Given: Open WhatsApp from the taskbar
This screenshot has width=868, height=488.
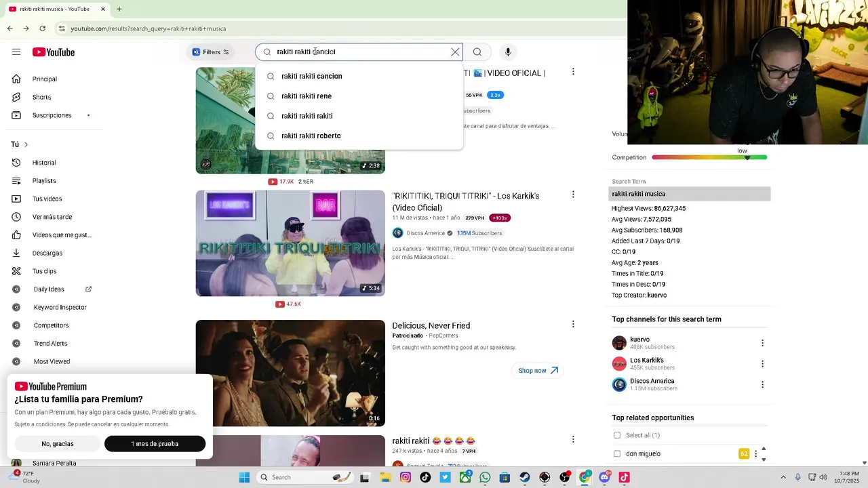Looking at the screenshot, I should (x=485, y=477).
